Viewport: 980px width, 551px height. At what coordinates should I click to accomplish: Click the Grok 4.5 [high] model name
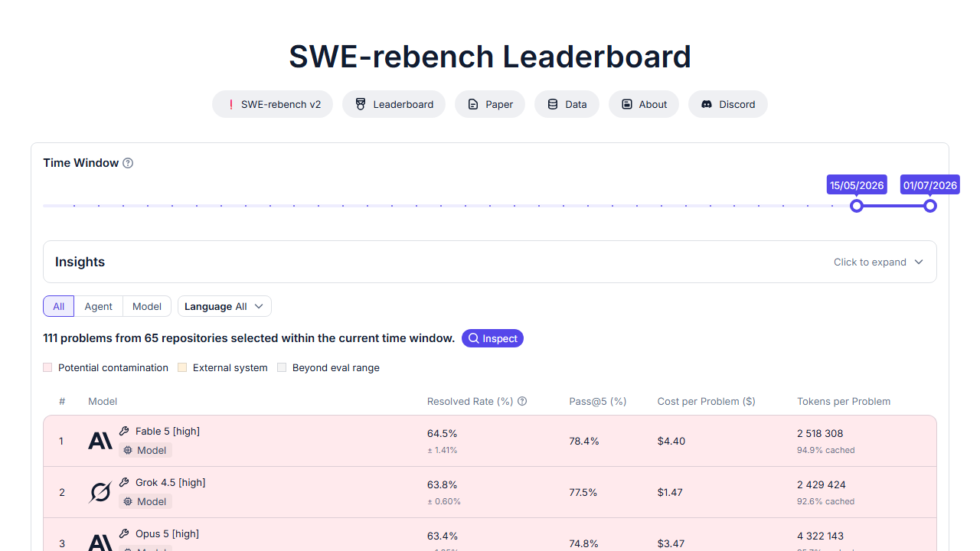(x=170, y=482)
